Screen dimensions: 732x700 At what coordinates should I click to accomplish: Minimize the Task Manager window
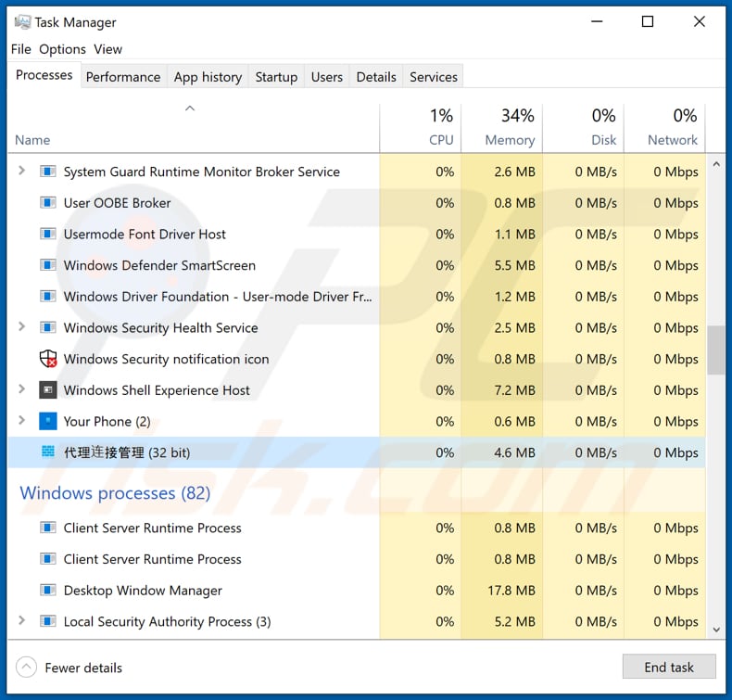pyautogui.click(x=597, y=21)
